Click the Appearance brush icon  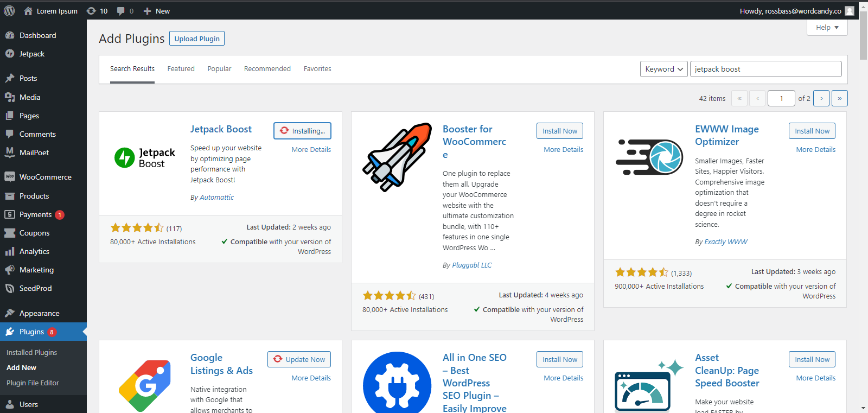(10, 313)
